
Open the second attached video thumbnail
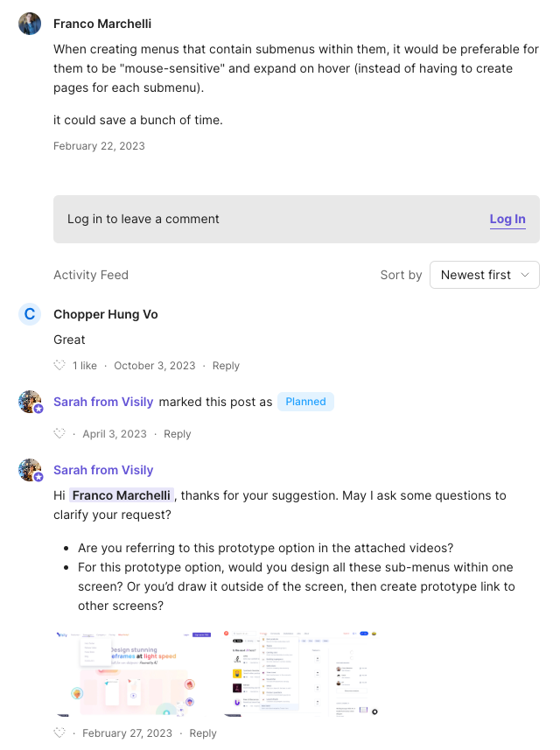coord(300,673)
